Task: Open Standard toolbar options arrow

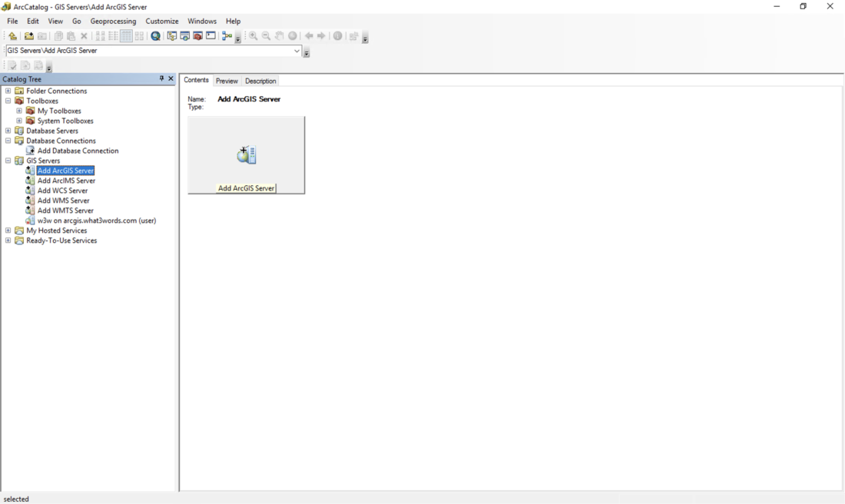Action: [237, 39]
